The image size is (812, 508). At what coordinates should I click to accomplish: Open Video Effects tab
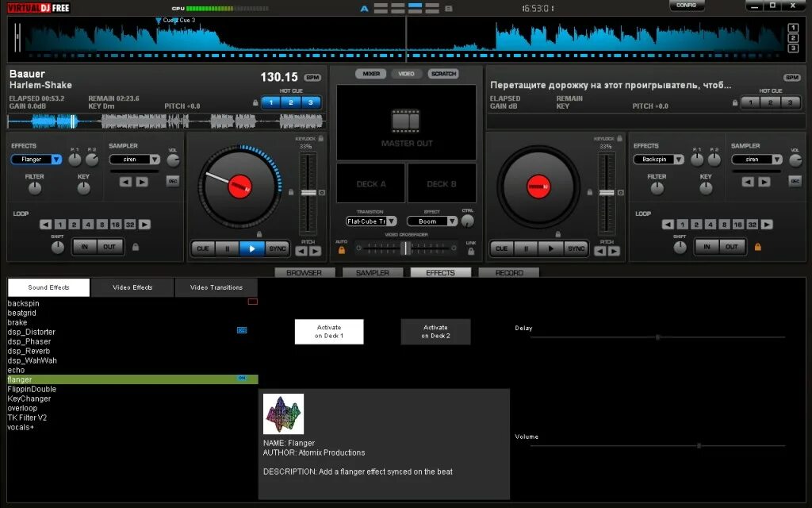pyautogui.click(x=132, y=287)
